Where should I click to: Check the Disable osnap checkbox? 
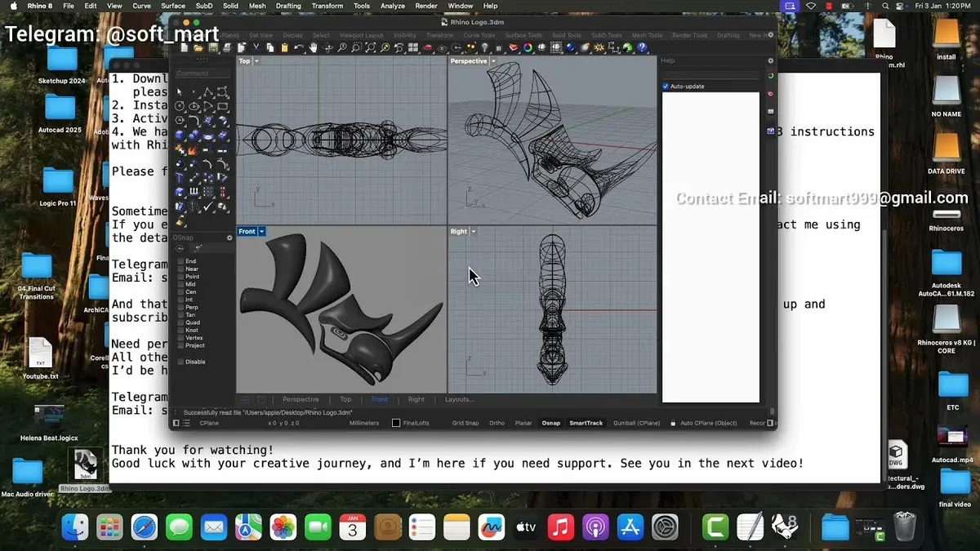pos(180,362)
